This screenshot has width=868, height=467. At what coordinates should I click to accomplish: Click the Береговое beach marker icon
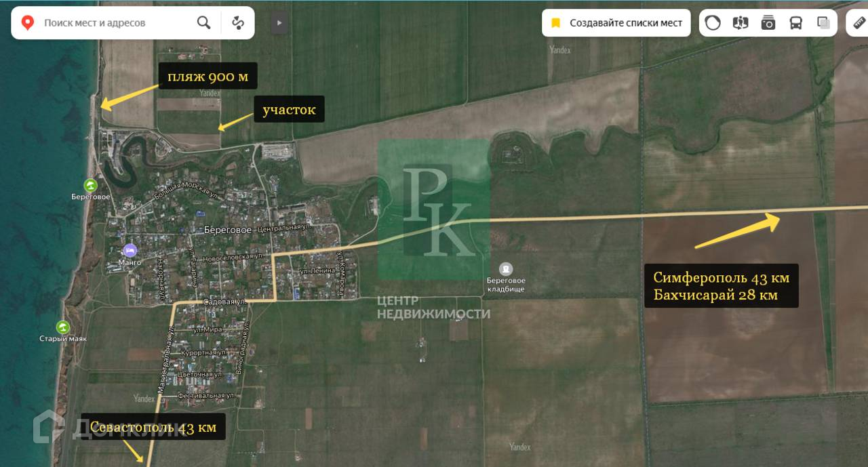[x=90, y=185]
